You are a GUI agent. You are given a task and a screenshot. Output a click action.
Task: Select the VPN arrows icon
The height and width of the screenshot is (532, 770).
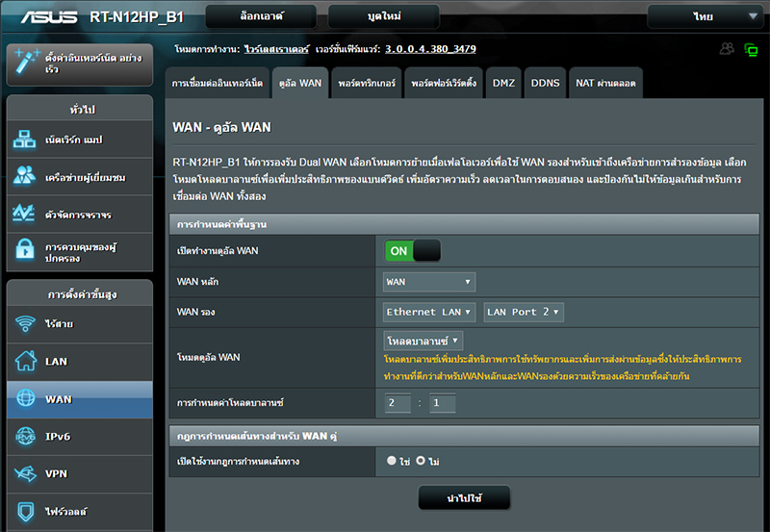click(26, 473)
